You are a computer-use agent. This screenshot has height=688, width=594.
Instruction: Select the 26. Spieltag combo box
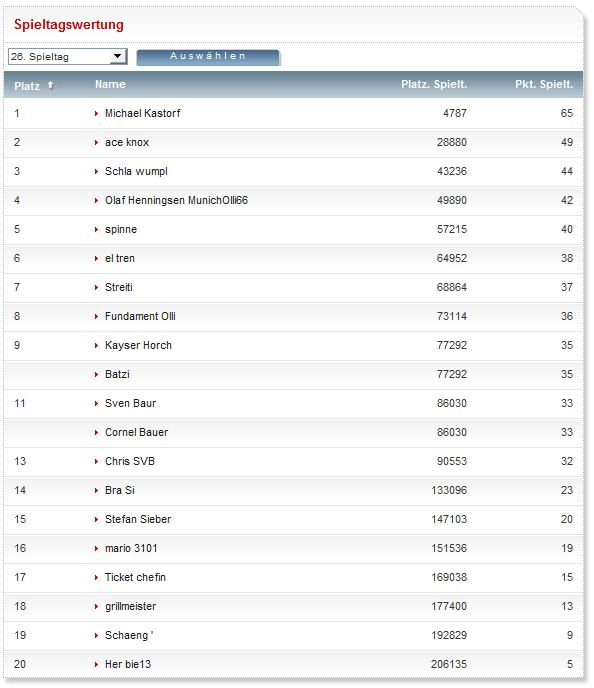68,57
